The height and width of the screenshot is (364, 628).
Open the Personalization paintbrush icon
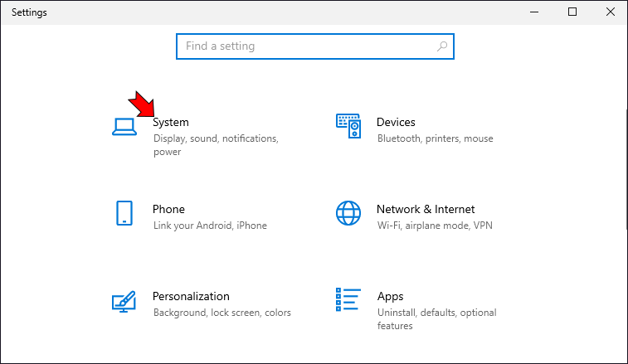pyautogui.click(x=123, y=300)
